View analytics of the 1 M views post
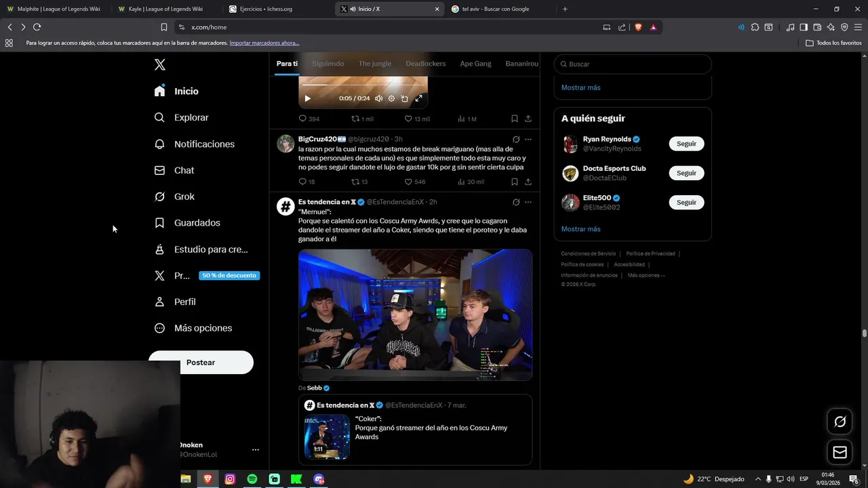The width and height of the screenshot is (868, 488). click(467, 119)
